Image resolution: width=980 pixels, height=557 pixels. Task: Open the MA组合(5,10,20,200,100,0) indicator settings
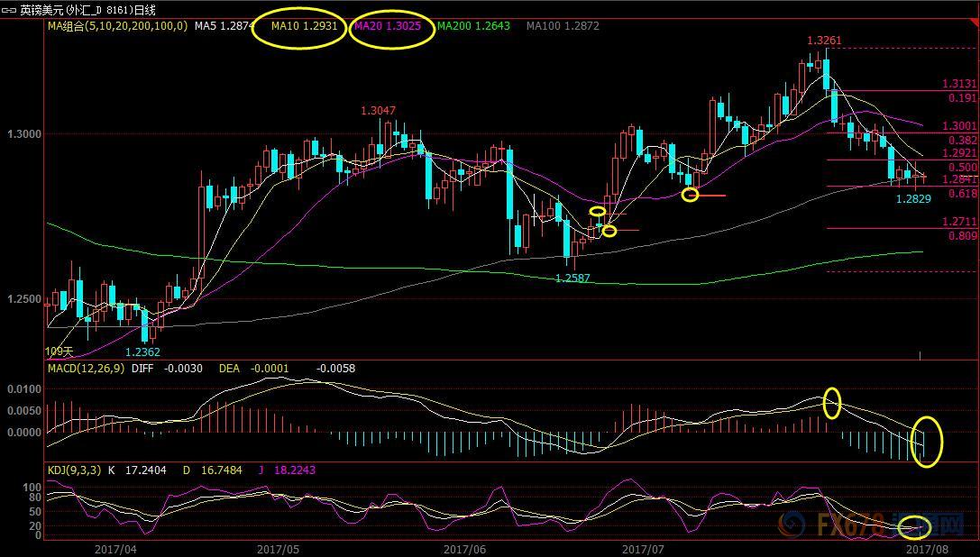click(x=116, y=26)
